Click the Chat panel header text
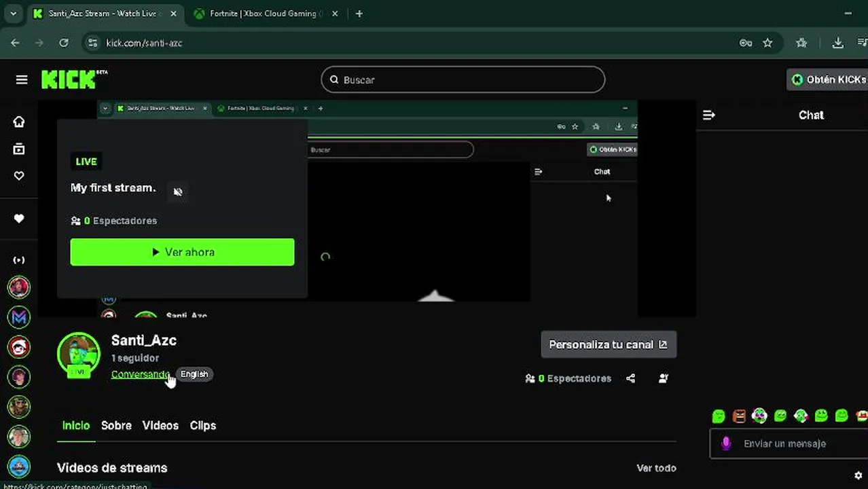 click(x=811, y=115)
